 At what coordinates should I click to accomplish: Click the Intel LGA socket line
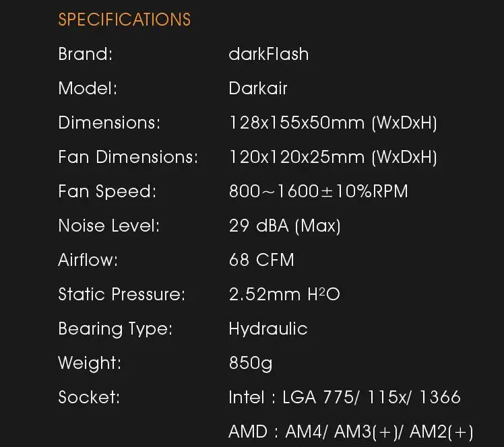click(344, 397)
